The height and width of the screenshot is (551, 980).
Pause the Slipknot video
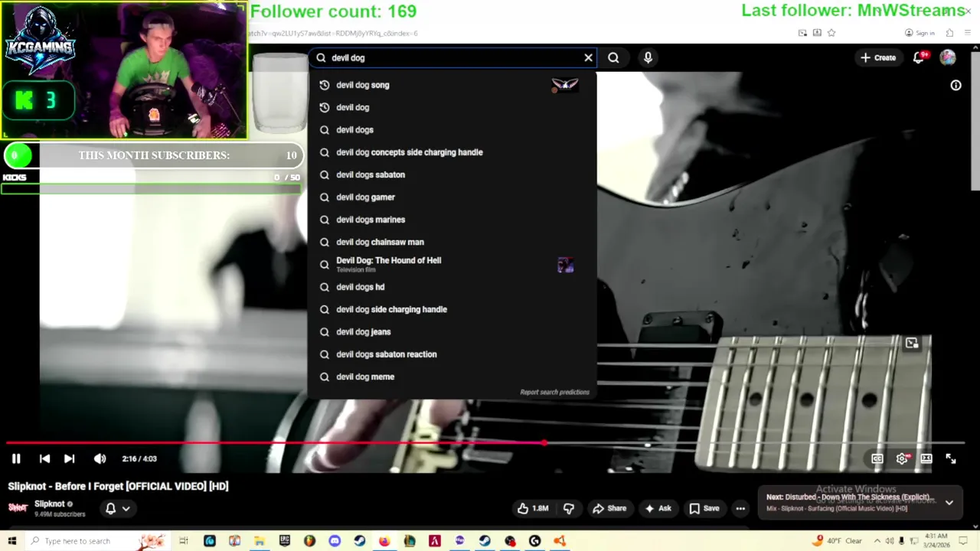coord(16,458)
